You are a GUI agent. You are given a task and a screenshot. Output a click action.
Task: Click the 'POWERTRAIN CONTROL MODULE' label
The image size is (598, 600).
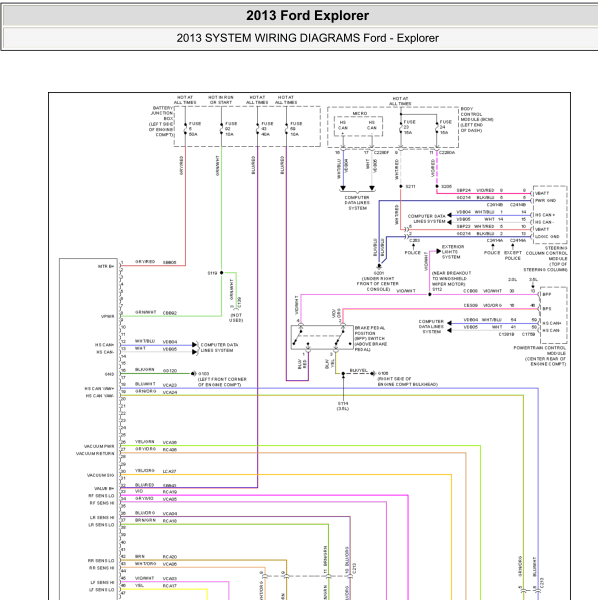(x=539, y=351)
